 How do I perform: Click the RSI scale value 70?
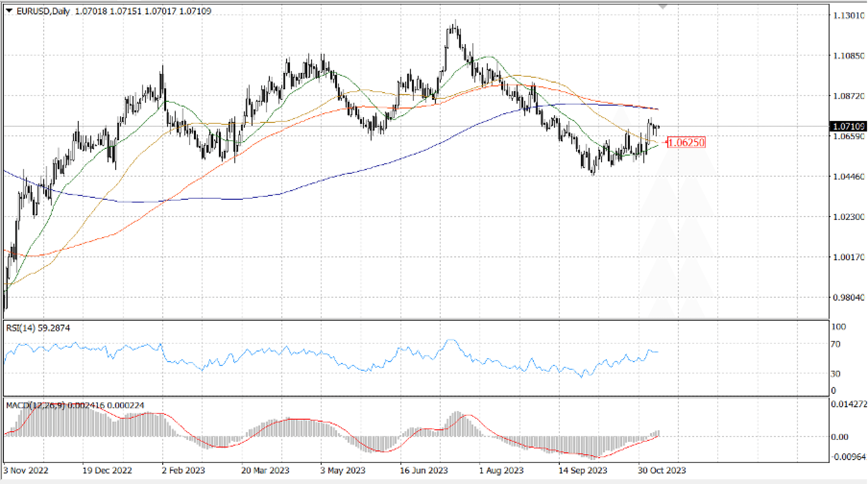[x=835, y=344]
